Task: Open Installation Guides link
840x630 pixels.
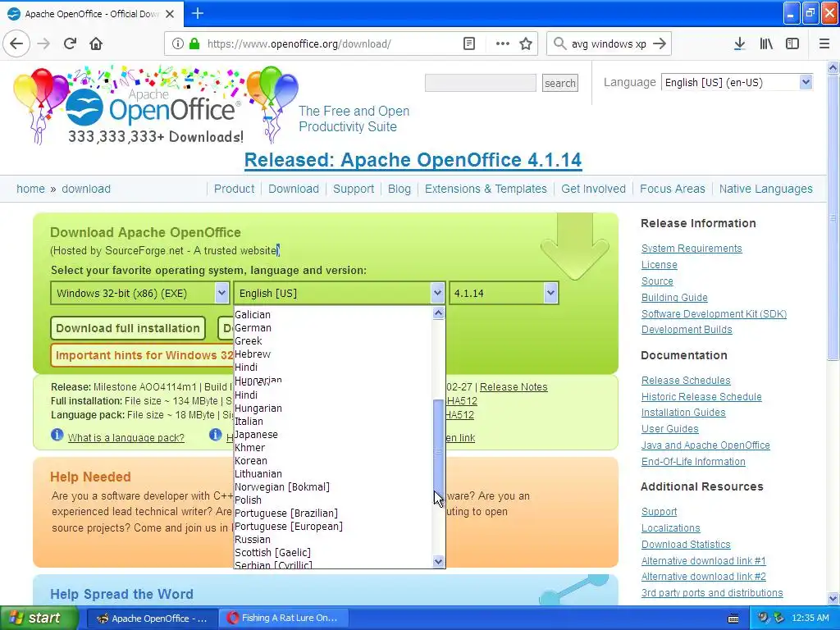Action: click(683, 413)
